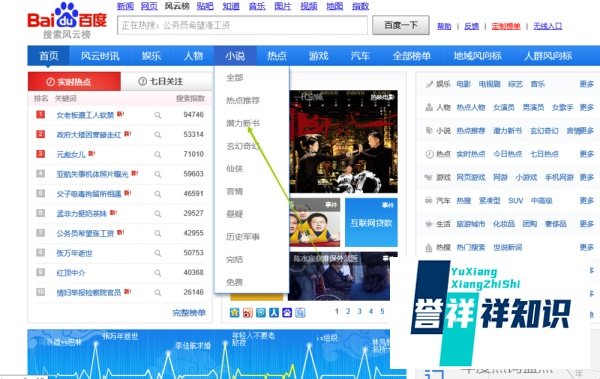Open the red 定制榜单 link
Viewport: 600px width, 379px height.
tap(506, 26)
